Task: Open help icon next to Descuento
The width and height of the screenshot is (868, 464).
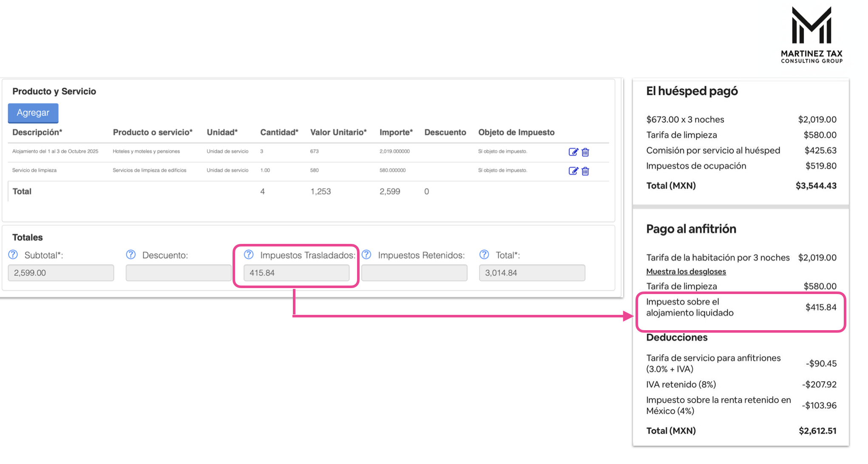Action: (131, 255)
